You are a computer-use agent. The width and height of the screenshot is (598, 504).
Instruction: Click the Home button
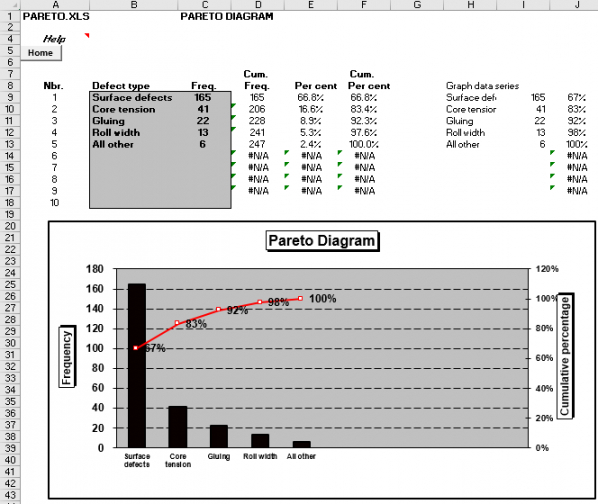pos(41,53)
